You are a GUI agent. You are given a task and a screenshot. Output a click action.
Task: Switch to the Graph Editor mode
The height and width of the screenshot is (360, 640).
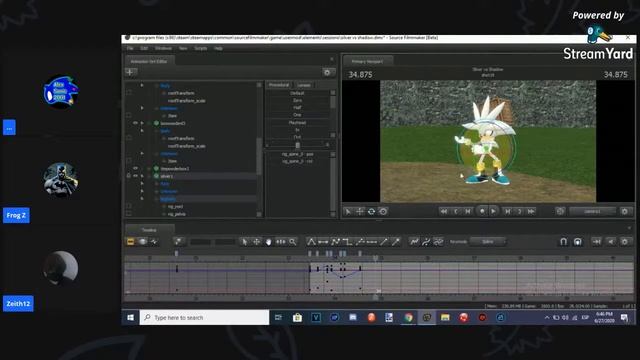point(154,242)
